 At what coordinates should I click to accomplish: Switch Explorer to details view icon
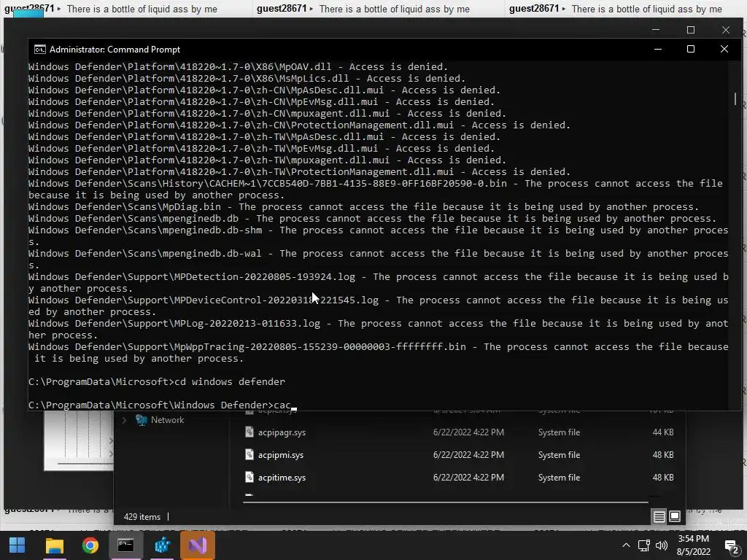point(659,517)
